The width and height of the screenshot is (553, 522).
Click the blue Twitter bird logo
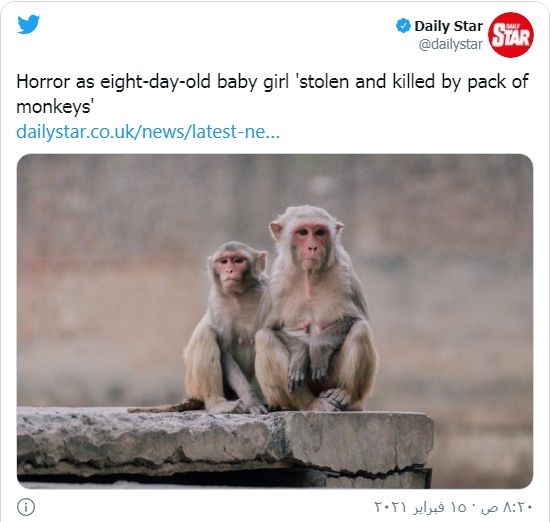click(x=29, y=24)
